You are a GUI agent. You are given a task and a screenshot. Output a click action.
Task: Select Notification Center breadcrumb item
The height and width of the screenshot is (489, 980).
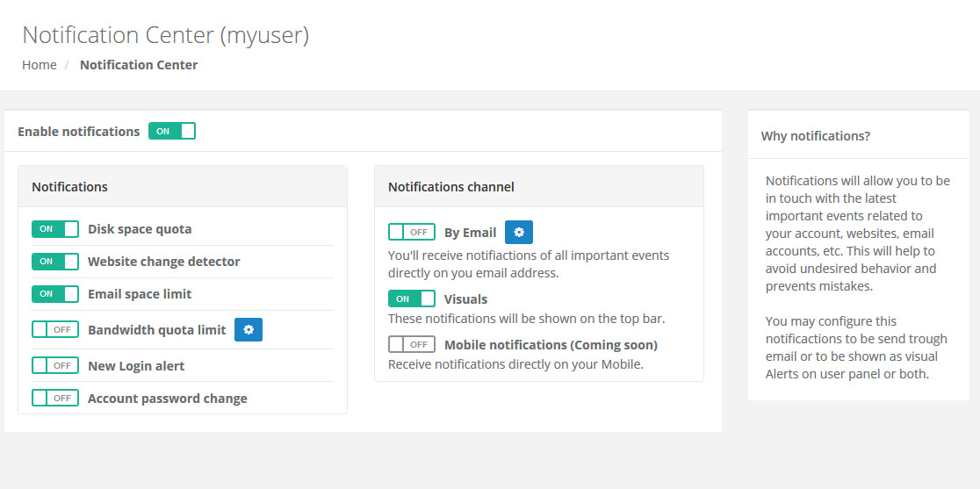[139, 65]
